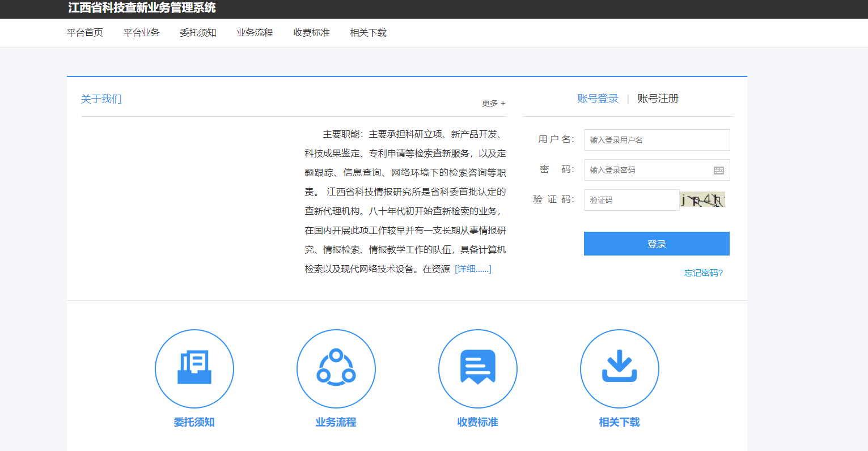Click the 业务流程 label under the icon
Image resolution: width=868 pixels, height=451 pixels.
[336, 422]
